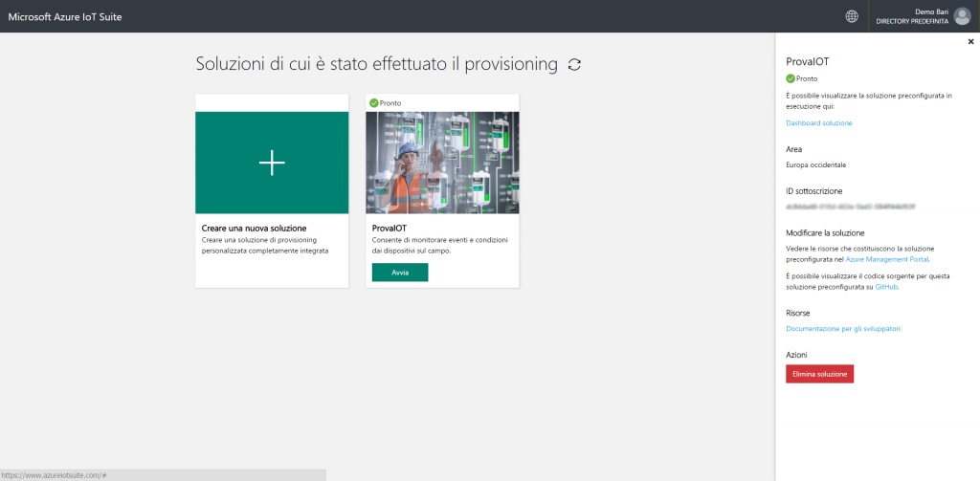Screen dimensions: 980x481
Task: Click the Soluzioni provisioning page heading
Action: coord(377,64)
